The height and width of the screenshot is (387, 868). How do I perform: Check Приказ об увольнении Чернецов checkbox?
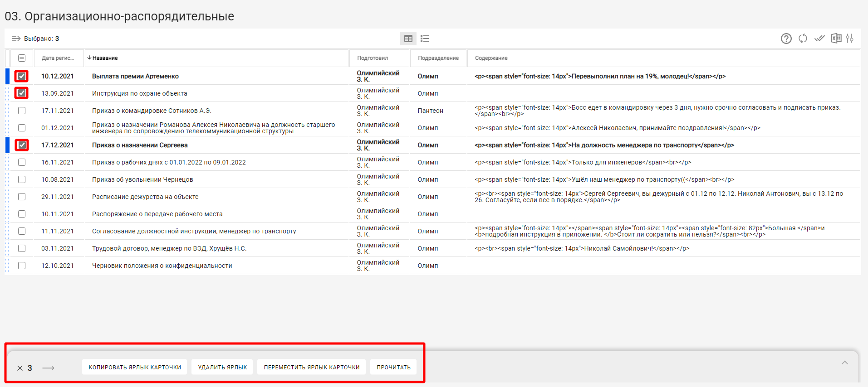point(22,179)
